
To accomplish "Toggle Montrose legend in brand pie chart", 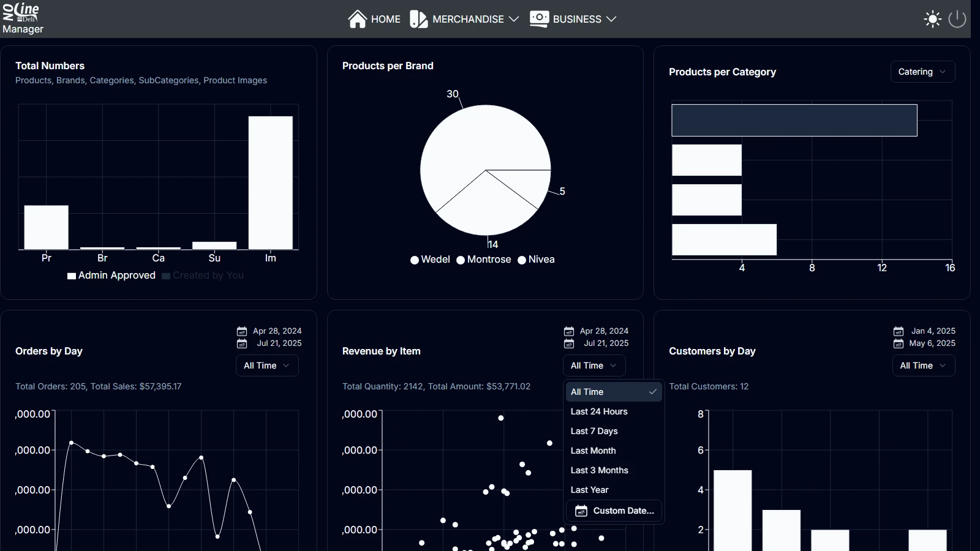I will [484, 260].
